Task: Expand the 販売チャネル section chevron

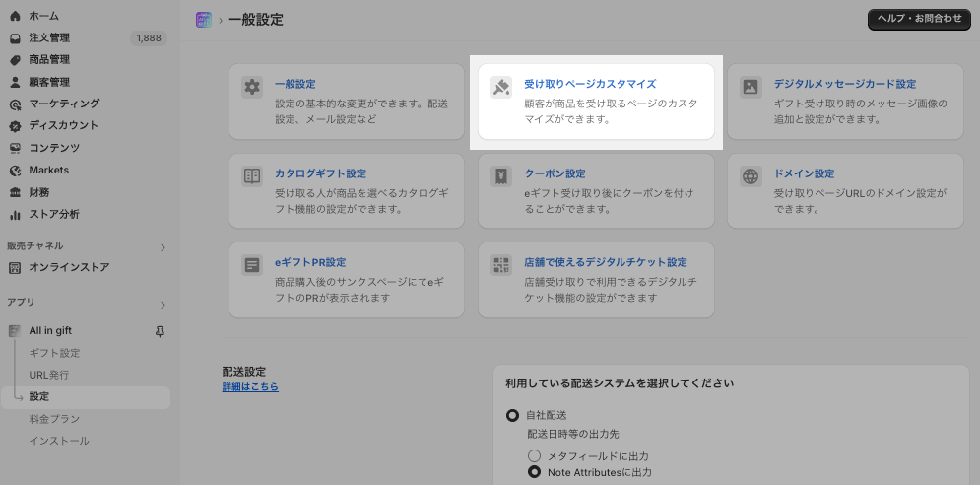Action: tap(163, 246)
